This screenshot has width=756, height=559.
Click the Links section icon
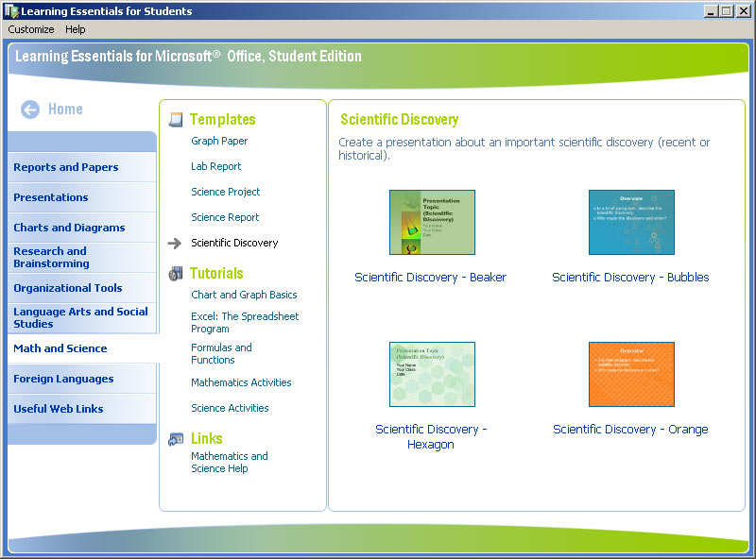pyautogui.click(x=176, y=439)
